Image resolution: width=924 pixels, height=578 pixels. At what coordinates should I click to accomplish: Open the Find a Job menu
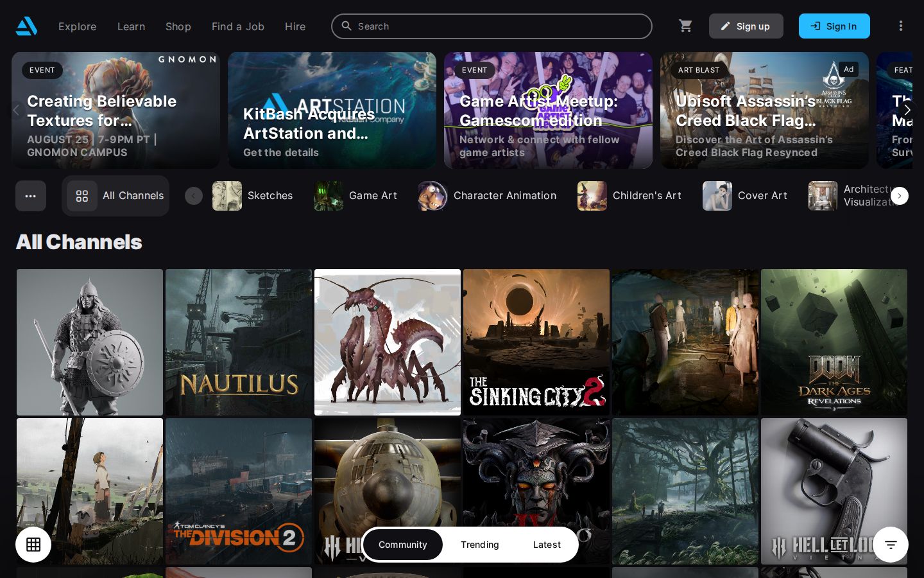[x=238, y=26]
